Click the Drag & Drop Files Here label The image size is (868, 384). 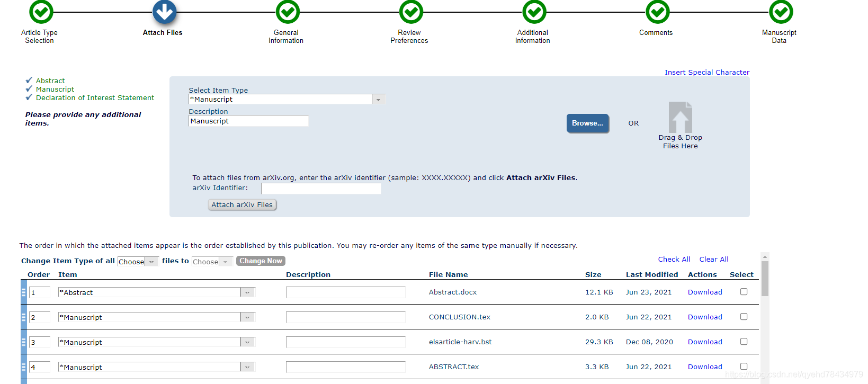coord(681,142)
